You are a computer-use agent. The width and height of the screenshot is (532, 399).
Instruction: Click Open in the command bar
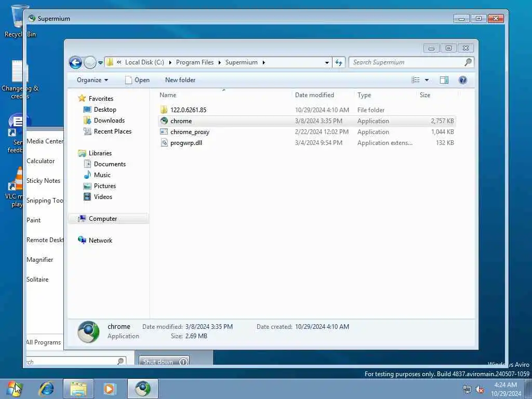click(137, 80)
